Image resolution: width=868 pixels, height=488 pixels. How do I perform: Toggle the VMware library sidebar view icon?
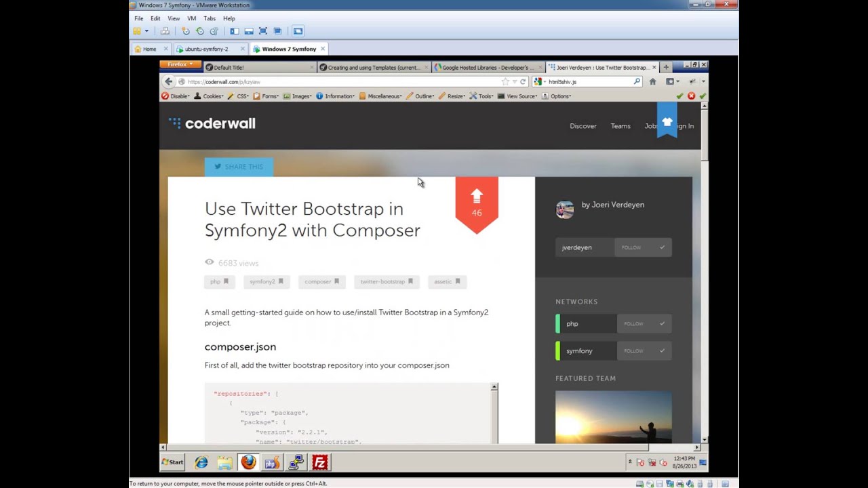(235, 31)
